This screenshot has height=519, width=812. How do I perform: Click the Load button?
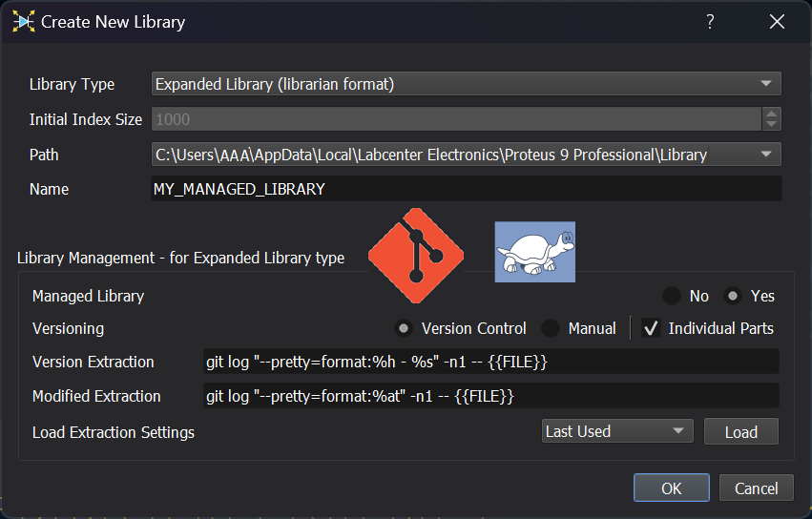(741, 432)
